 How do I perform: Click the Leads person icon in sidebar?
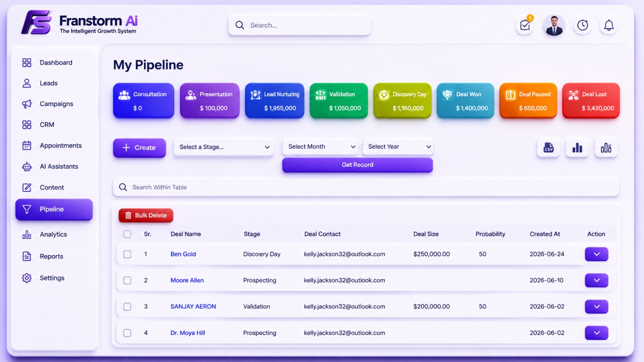27,83
